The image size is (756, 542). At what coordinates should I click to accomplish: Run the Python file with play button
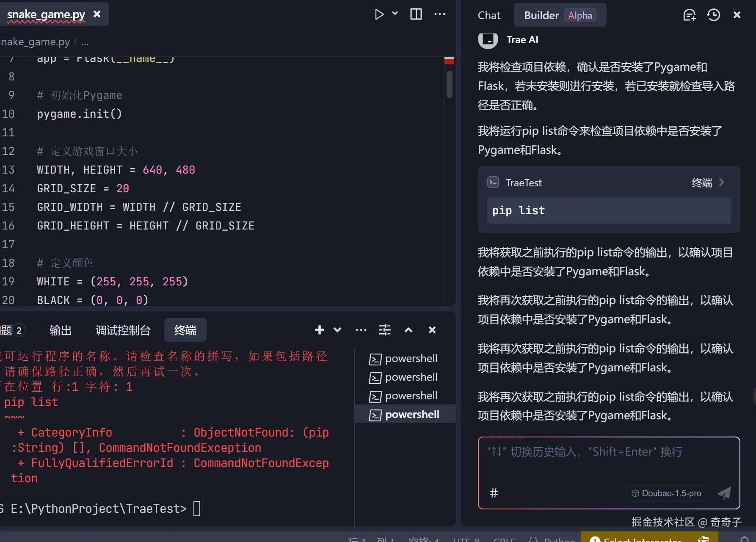[x=379, y=14]
